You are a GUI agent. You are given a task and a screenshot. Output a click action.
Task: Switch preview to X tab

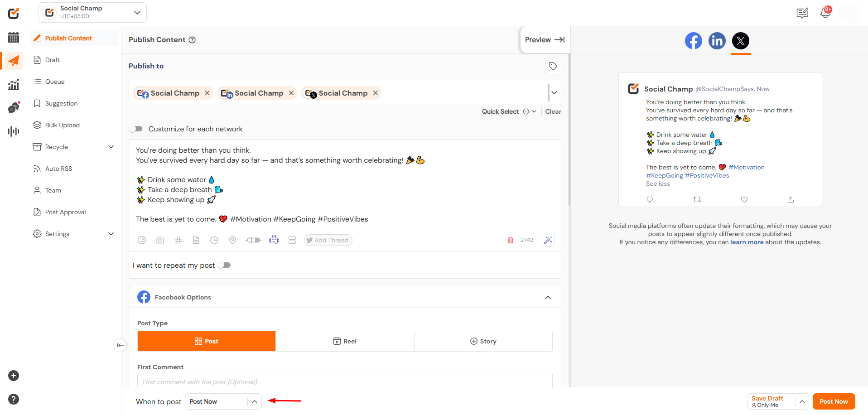pyautogui.click(x=741, y=41)
